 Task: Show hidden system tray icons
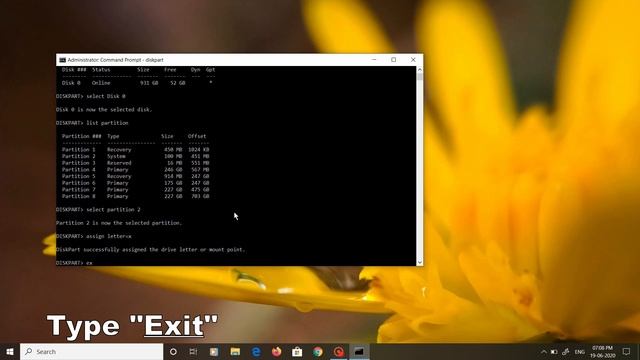click(x=544, y=352)
